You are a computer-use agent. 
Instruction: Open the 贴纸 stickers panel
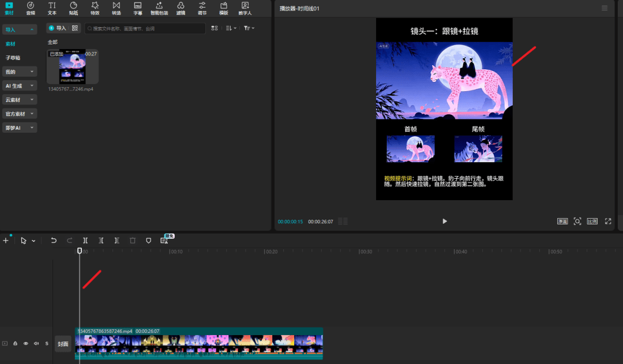click(73, 8)
